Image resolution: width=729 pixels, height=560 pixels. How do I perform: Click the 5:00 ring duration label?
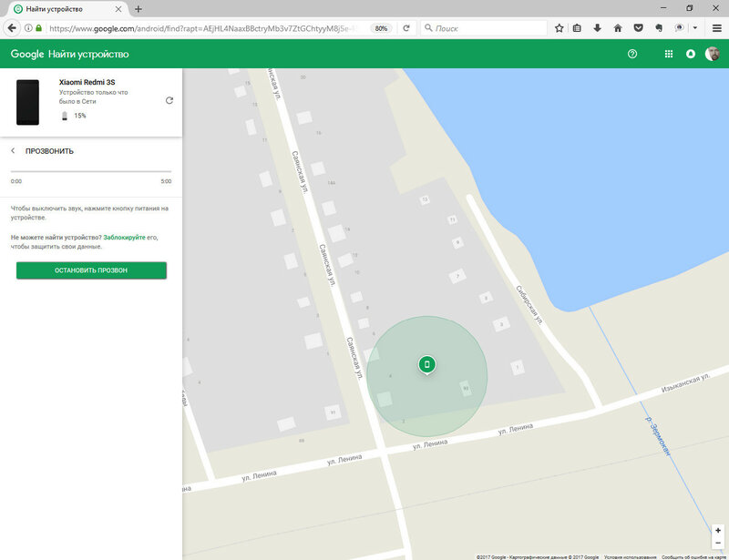[166, 181]
